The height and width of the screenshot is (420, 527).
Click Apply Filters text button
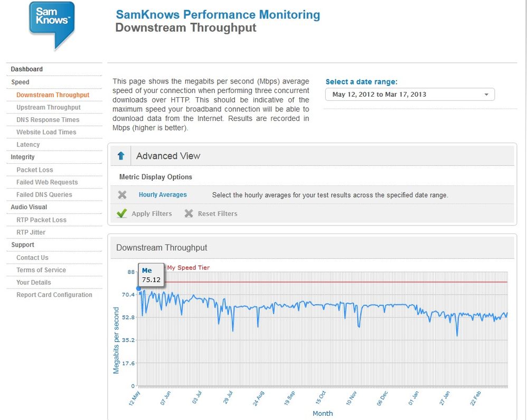point(152,213)
